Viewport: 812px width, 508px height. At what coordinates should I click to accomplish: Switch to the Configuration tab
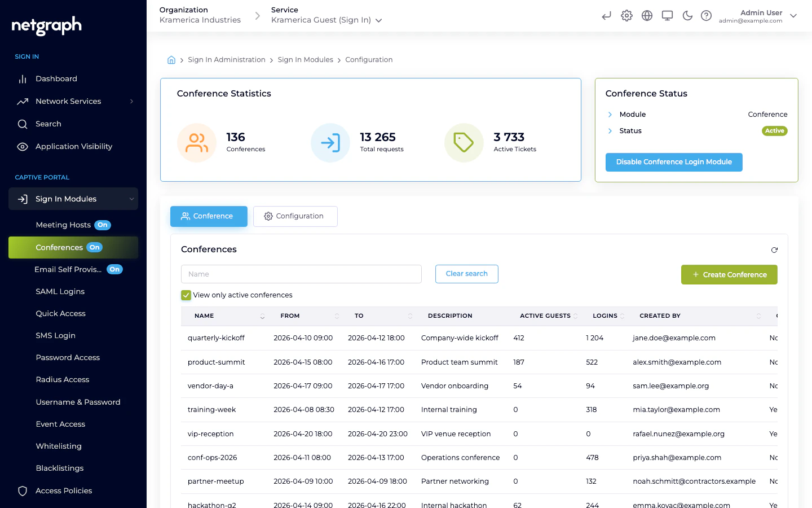click(295, 216)
